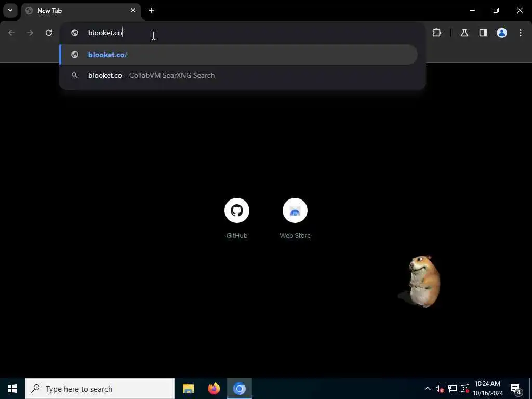Show hidden system tray icons
This screenshot has height=399, width=532.
coord(428,389)
